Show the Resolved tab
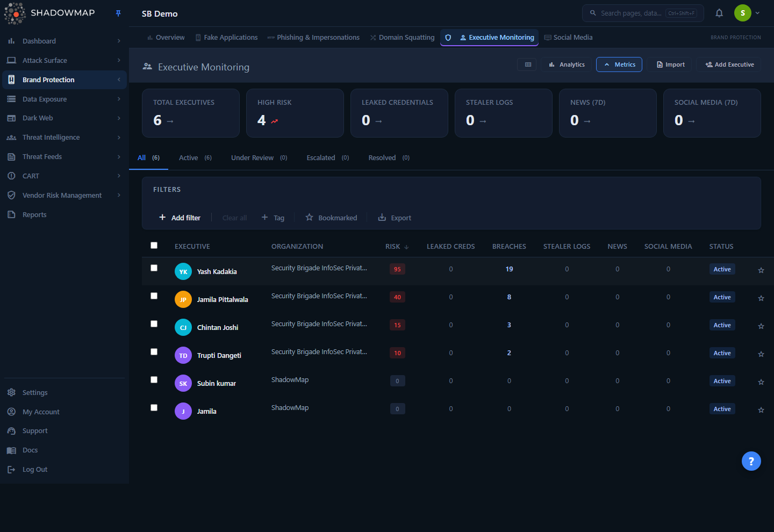The width and height of the screenshot is (774, 532). click(389, 158)
